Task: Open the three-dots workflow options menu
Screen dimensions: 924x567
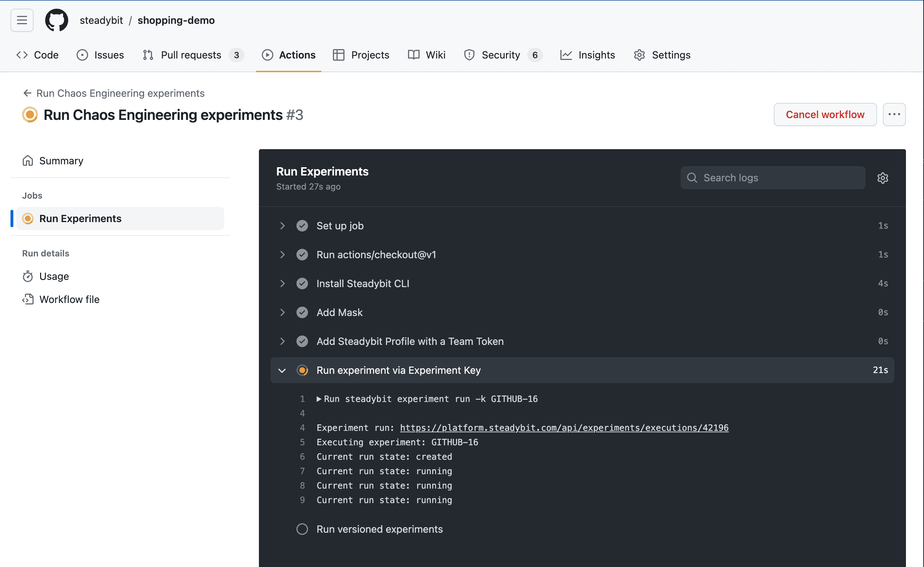Action: click(894, 114)
